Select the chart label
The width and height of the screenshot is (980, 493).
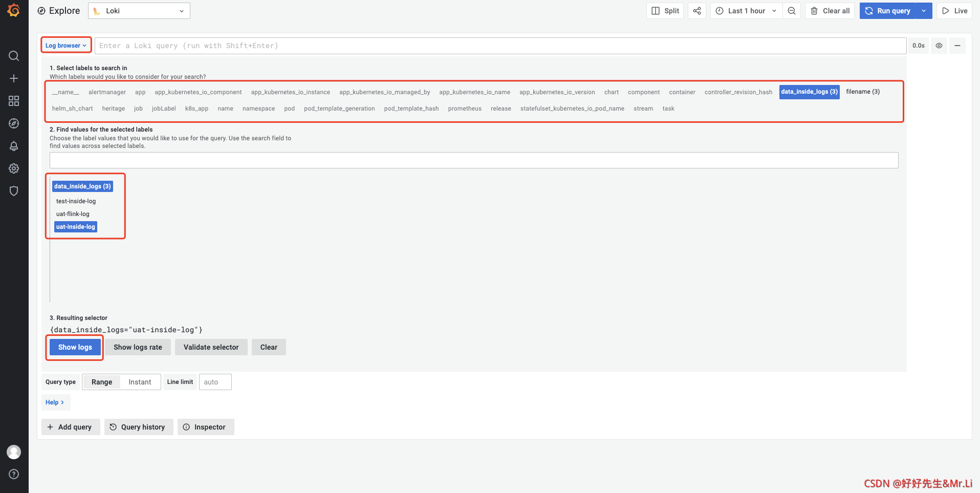tap(612, 92)
